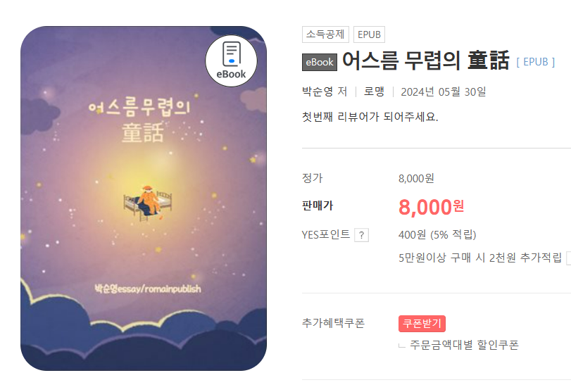The width and height of the screenshot is (571, 392).
Task: Click the 소득공제 tag label
Action: [x=325, y=34]
